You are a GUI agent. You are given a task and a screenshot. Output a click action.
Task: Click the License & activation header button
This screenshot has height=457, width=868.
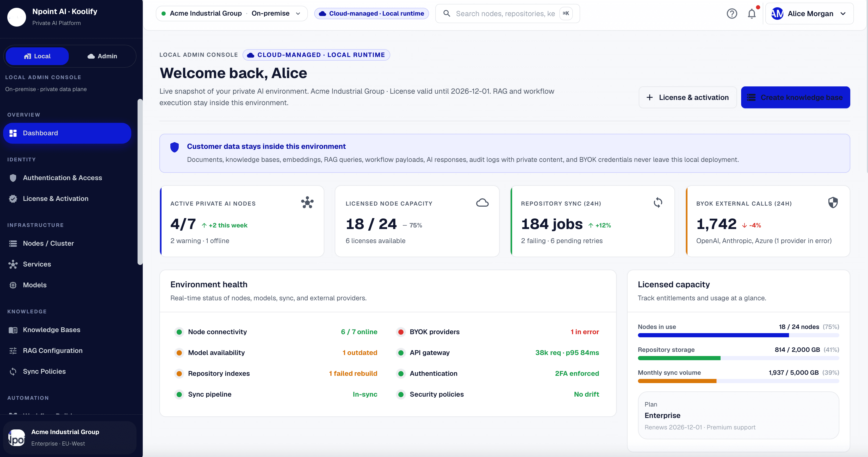[x=687, y=97]
